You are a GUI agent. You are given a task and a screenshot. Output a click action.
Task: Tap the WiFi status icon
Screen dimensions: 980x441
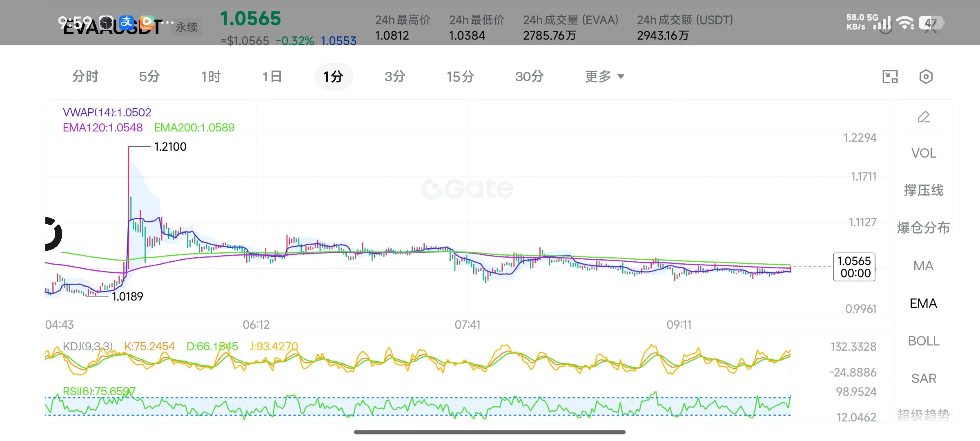(x=905, y=23)
